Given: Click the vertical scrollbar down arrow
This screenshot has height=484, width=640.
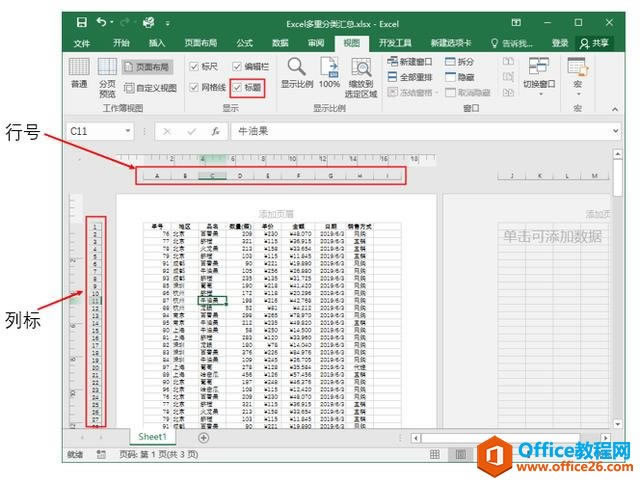Looking at the screenshot, I should (x=618, y=424).
